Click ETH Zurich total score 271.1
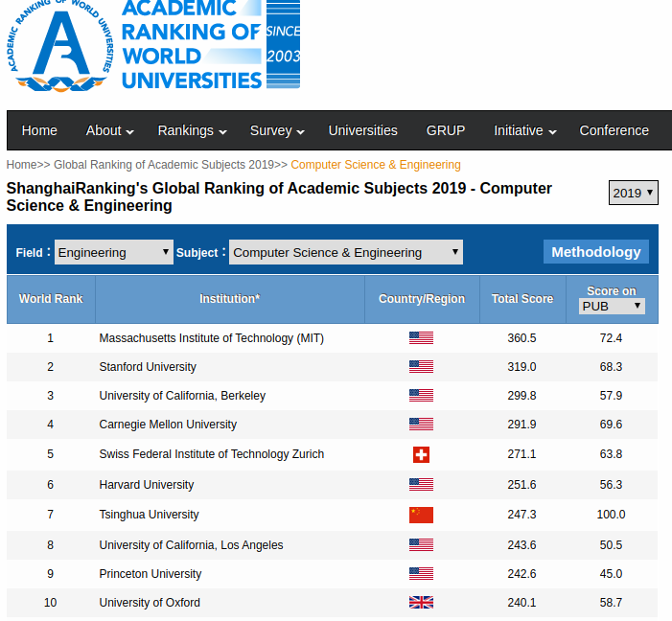This screenshot has width=672, height=621. (521, 454)
